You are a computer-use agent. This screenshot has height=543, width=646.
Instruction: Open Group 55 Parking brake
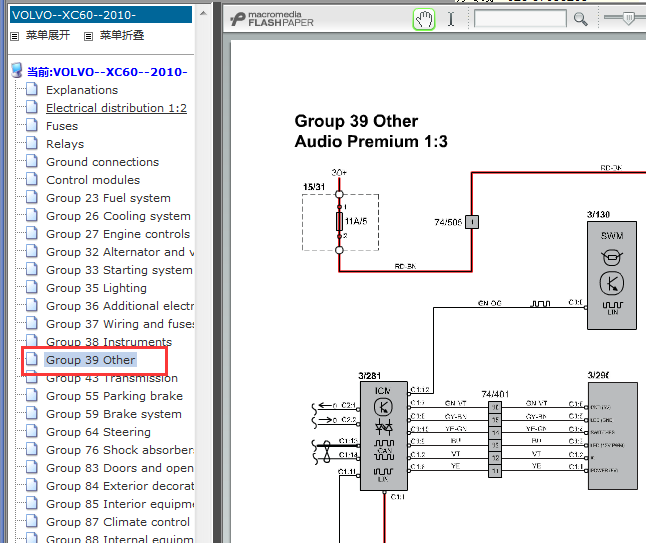pyautogui.click(x=114, y=396)
